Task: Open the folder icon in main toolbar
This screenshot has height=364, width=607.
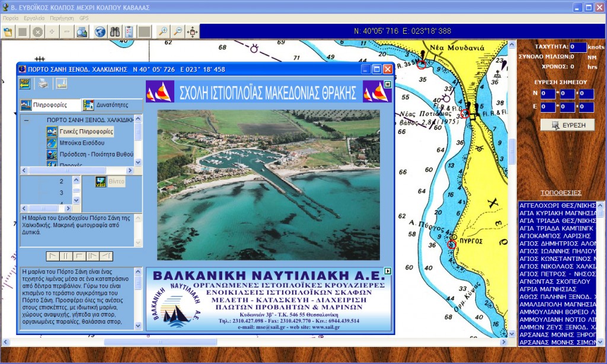Action: click(8, 32)
